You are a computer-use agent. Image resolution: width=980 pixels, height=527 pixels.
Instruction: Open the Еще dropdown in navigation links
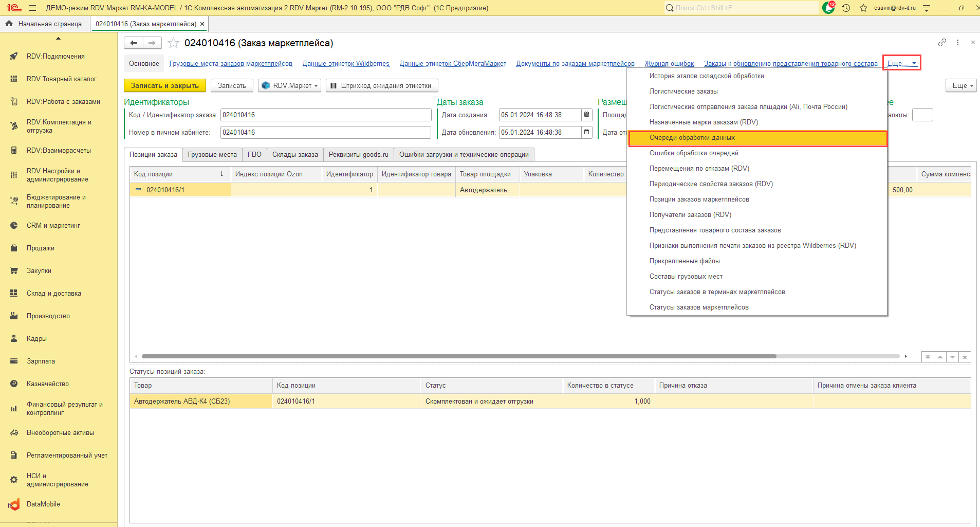[901, 63]
